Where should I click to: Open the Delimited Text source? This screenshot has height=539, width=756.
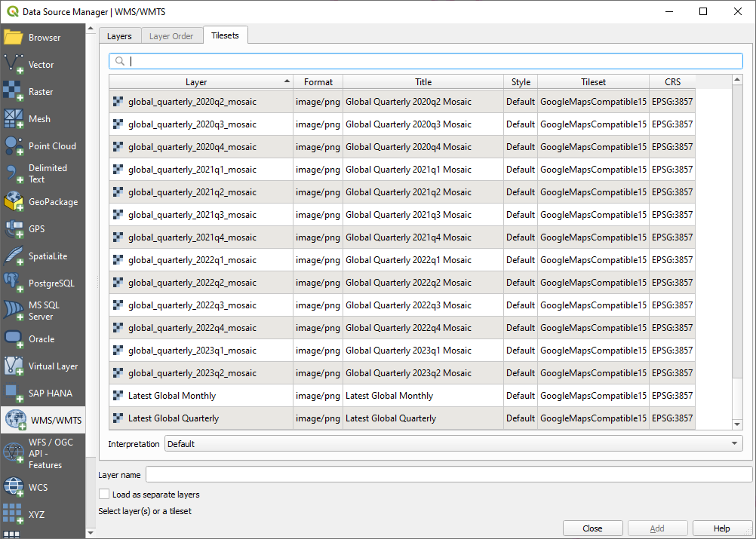coord(42,173)
